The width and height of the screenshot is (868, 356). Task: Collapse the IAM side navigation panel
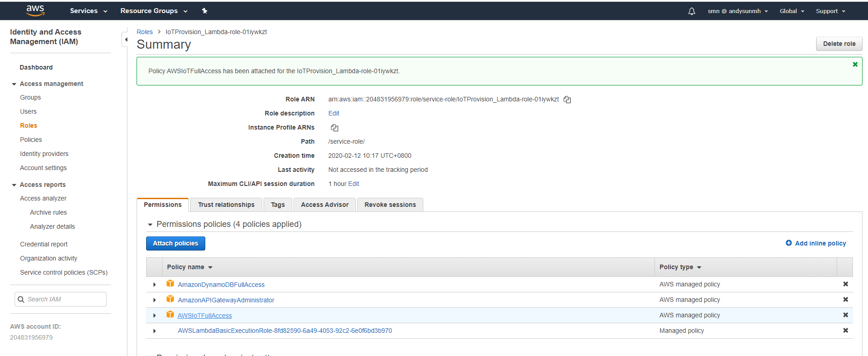[126, 40]
